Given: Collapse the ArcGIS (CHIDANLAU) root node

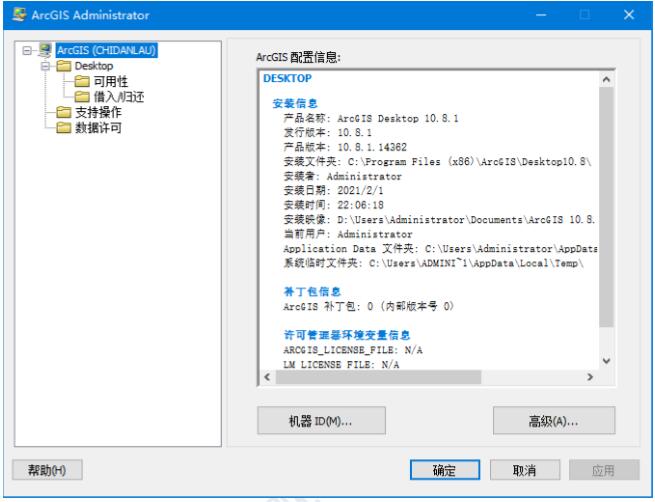Looking at the screenshot, I should [x=27, y=51].
